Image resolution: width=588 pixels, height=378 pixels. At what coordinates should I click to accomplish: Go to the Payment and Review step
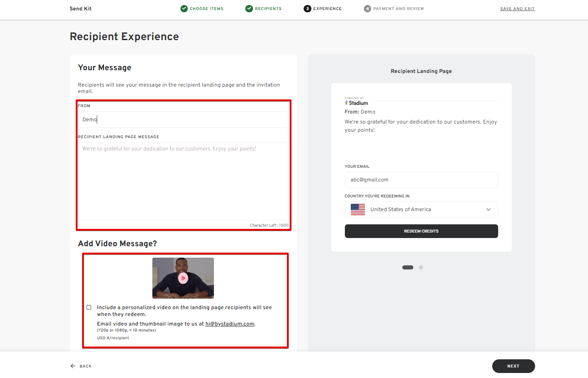point(398,9)
